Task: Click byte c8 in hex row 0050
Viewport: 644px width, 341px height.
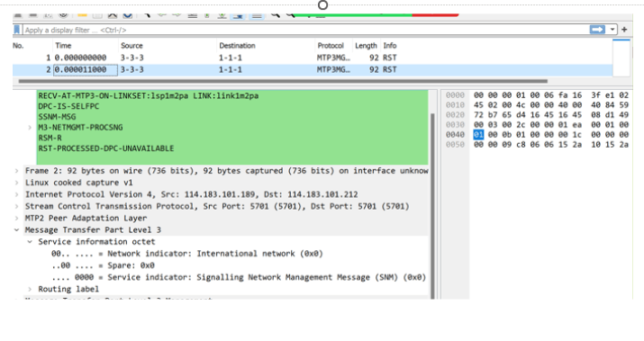Action: click(x=521, y=145)
